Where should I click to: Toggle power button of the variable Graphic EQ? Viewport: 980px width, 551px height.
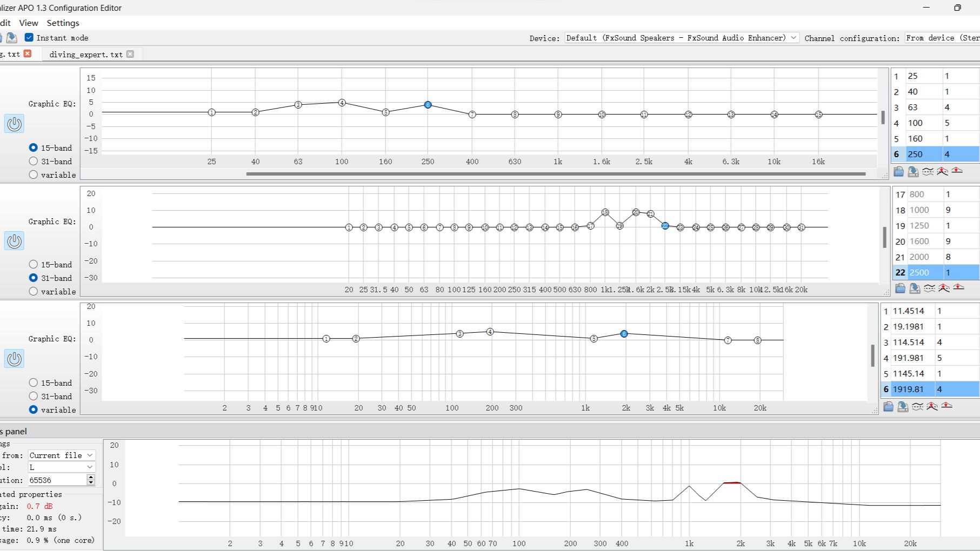click(14, 359)
